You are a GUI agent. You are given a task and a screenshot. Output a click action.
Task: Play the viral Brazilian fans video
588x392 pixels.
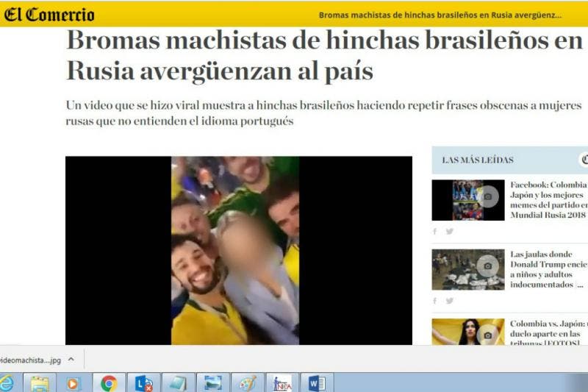coord(238,250)
